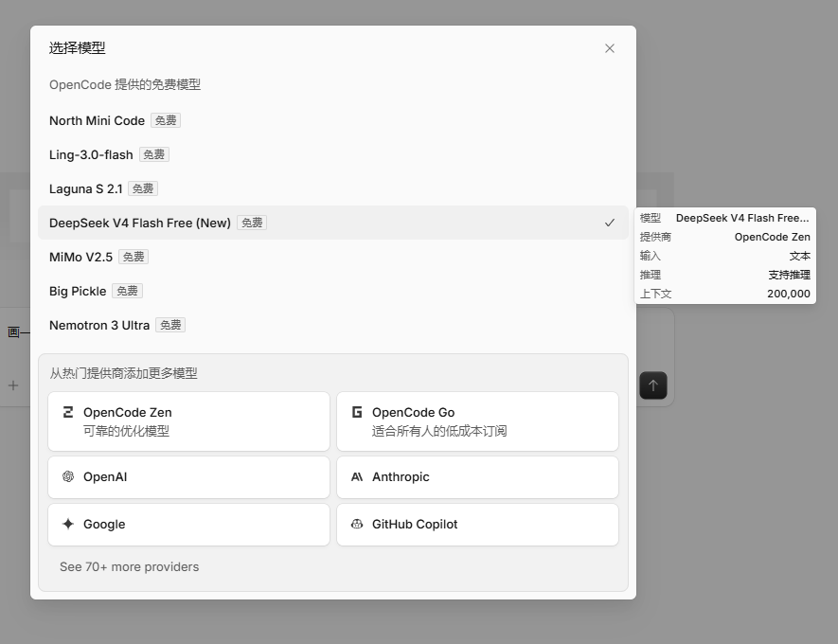Click tooltip value 支持推理
Screen dimensions: 838x644
[790, 275]
